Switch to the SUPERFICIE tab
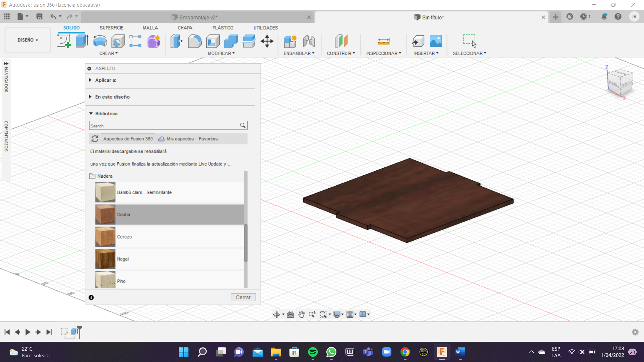The width and height of the screenshot is (644, 362). (x=111, y=28)
